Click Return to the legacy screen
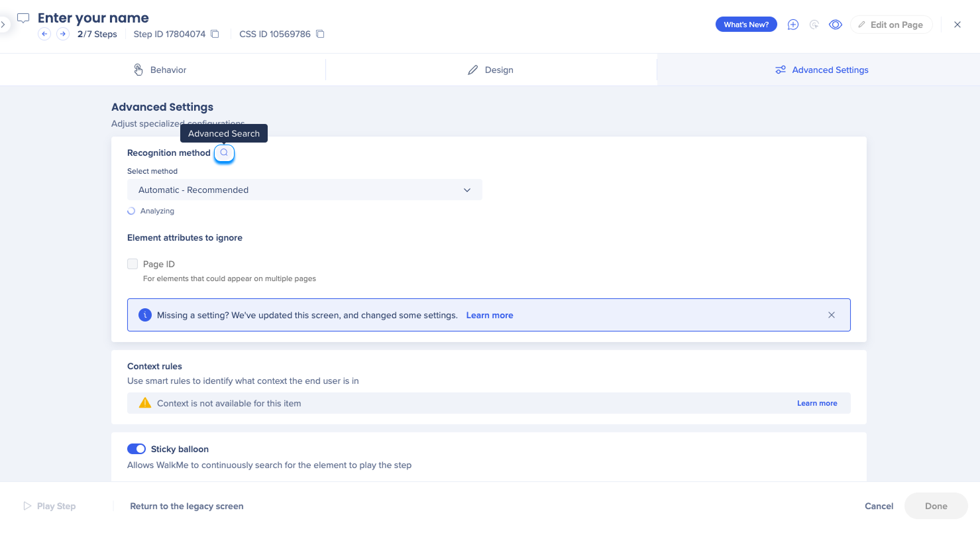This screenshot has height=535, width=980. [187, 506]
